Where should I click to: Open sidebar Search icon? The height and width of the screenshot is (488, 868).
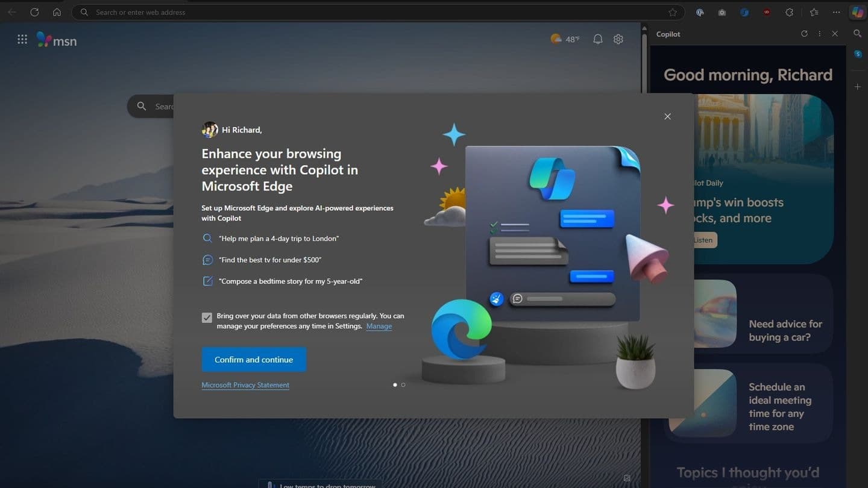857,34
